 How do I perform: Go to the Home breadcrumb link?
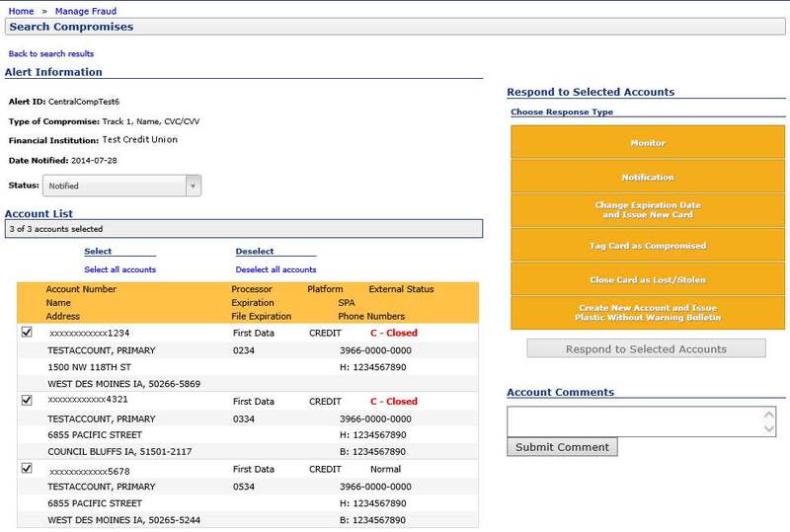[x=21, y=11]
